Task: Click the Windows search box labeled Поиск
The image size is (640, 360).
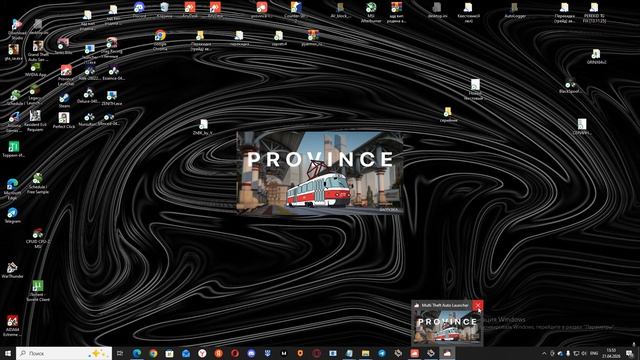Action: 64,353
